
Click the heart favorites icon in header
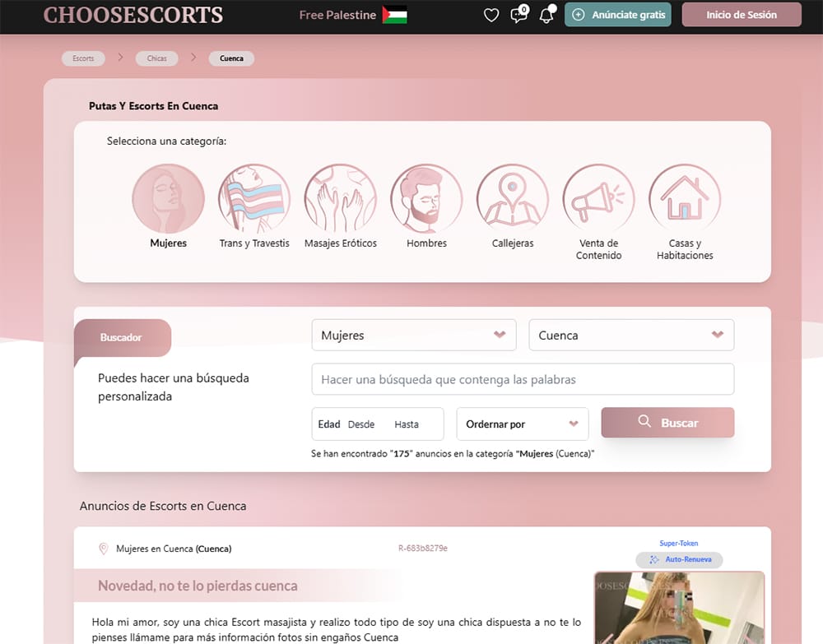[x=491, y=15]
